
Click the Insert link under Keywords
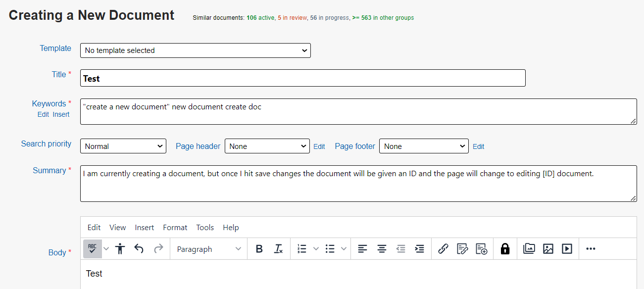(61, 114)
